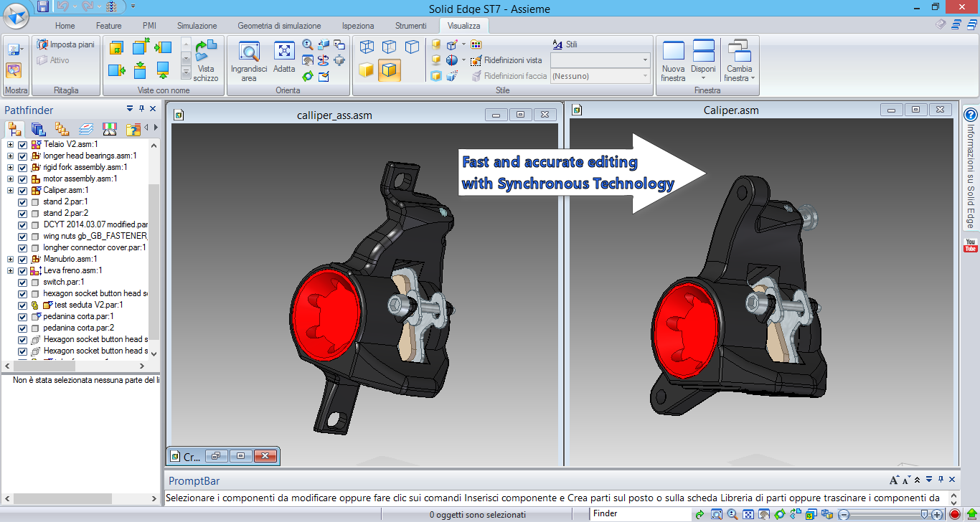Image resolution: width=980 pixels, height=522 pixels.
Task: Click zoom in plus on status slider
Action: coord(937,514)
